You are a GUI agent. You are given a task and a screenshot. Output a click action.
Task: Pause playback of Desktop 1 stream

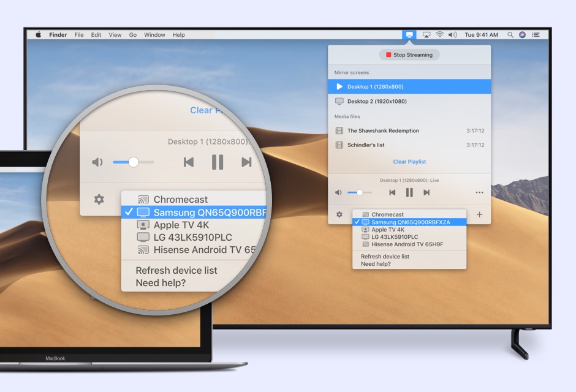click(409, 192)
